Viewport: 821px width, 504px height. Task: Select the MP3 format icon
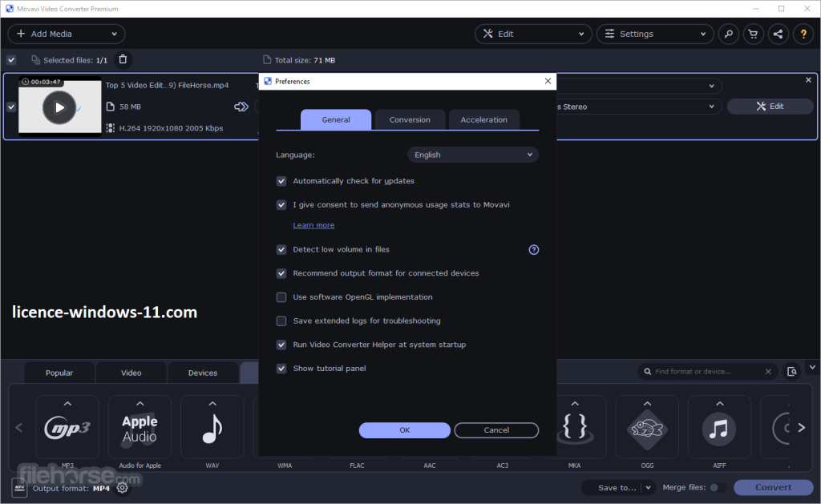click(67, 427)
